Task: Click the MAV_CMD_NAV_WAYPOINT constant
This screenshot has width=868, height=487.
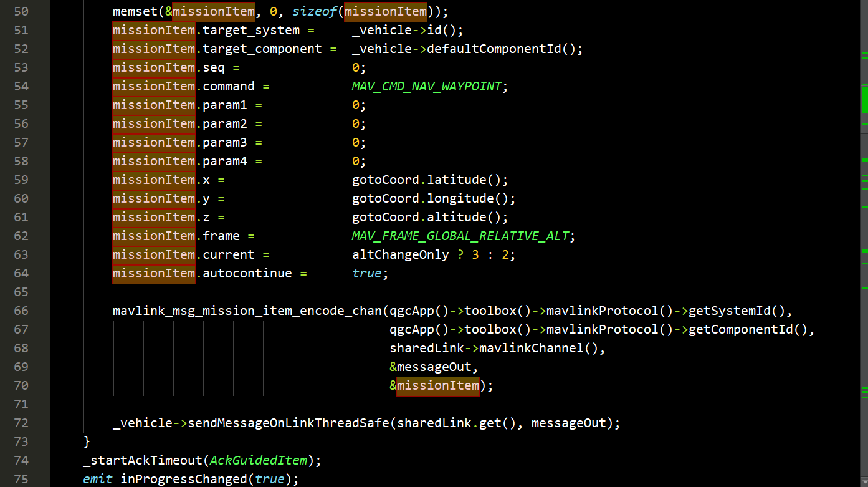Action: (x=426, y=86)
